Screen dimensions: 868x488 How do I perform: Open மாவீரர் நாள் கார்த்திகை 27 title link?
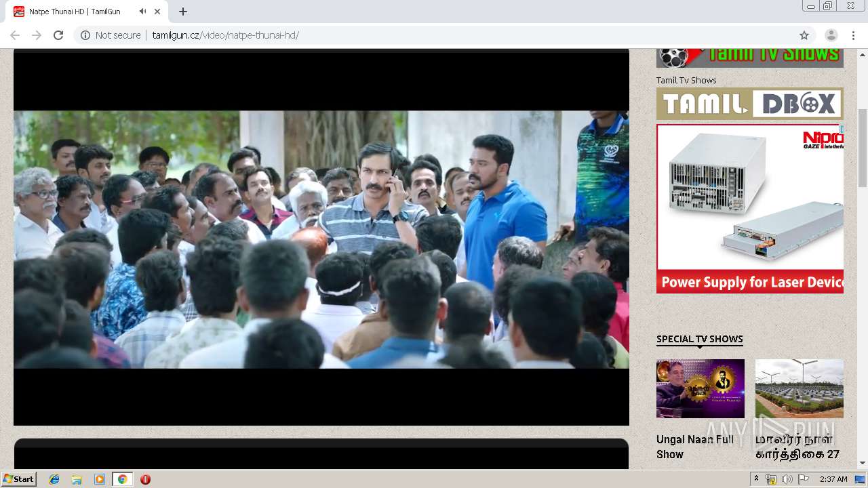tap(797, 447)
